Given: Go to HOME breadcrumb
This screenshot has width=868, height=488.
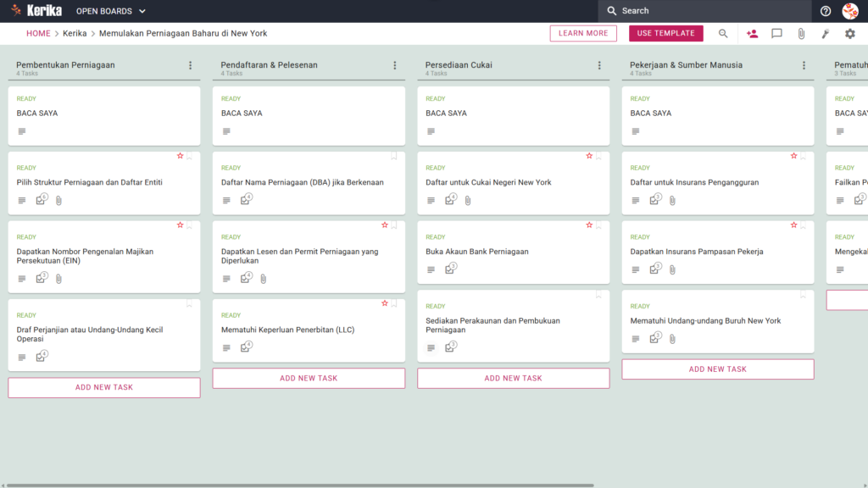Looking at the screenshot, I should 38,33.
